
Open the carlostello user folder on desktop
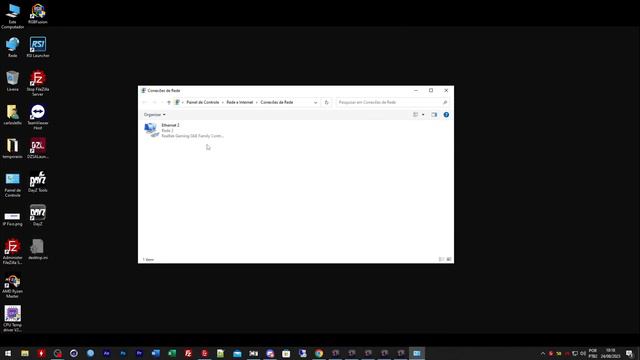click(13, 115)
